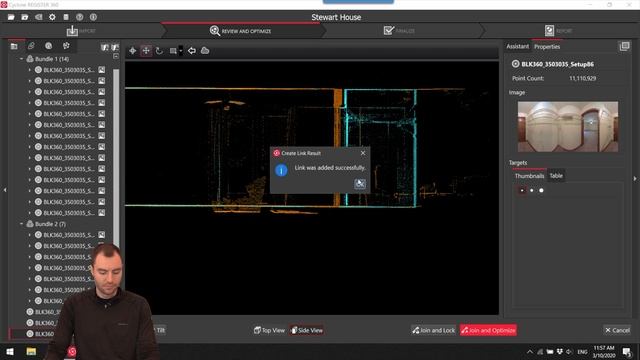Click the open project folder icon
The width and height of the screenshot is (640, 360).
pos(11,17)
